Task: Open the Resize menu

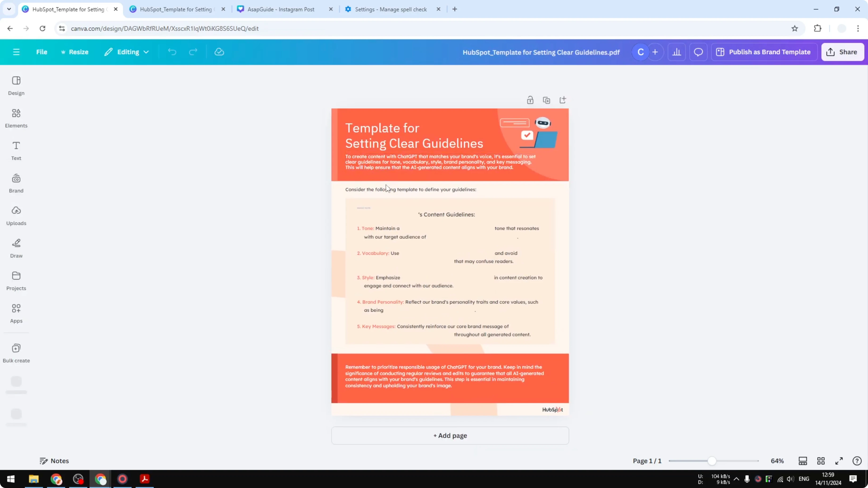Action: 75,52
